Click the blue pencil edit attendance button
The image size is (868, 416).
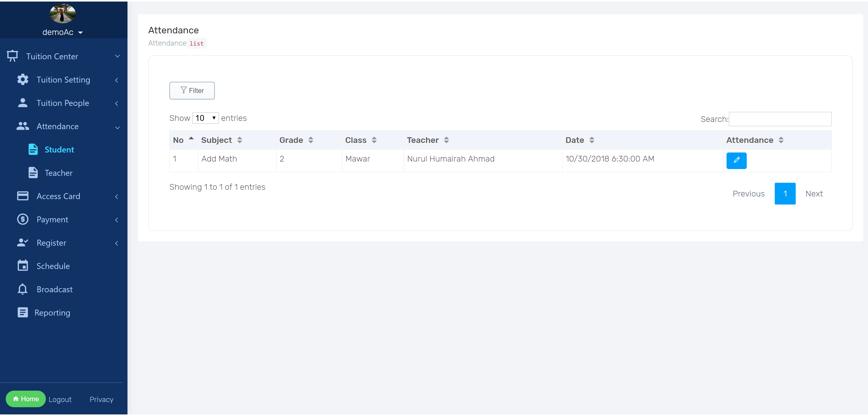click(736, 160)
